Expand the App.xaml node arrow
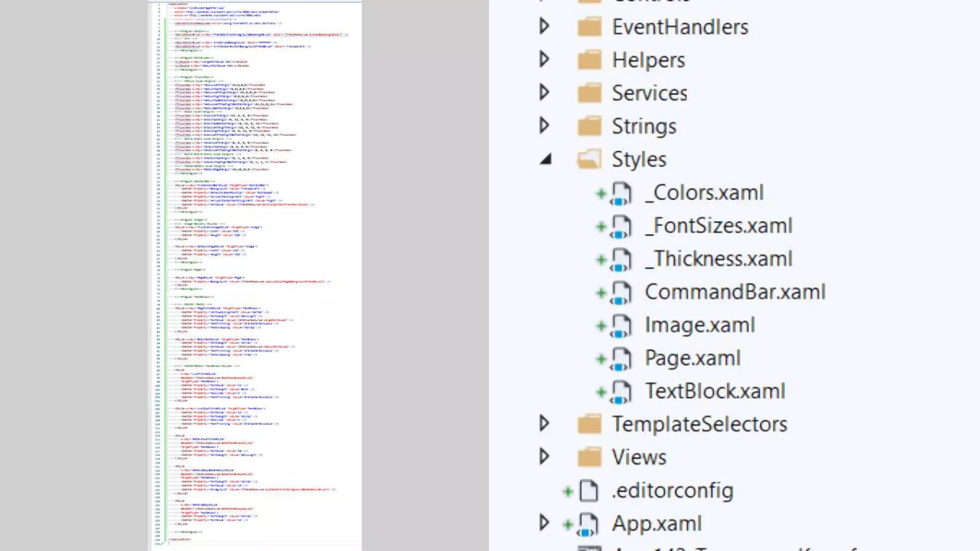This screenshot has height=551, width=980. (544, 523)
